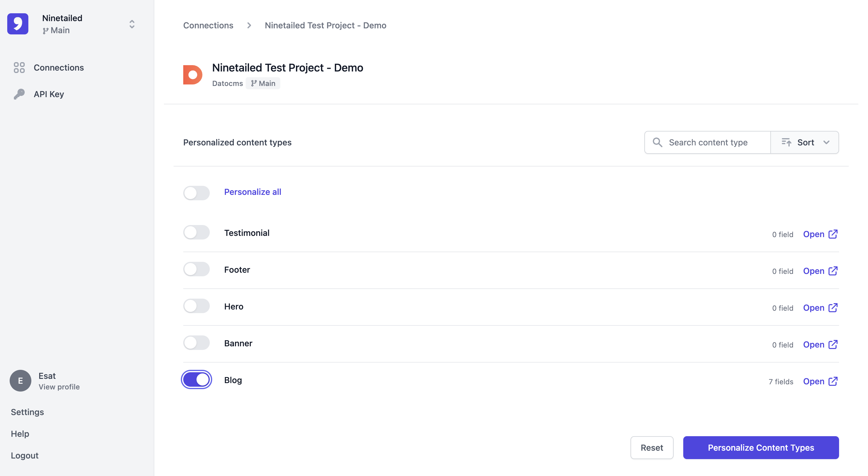Disable the Blog toggle

coord(197,379)
